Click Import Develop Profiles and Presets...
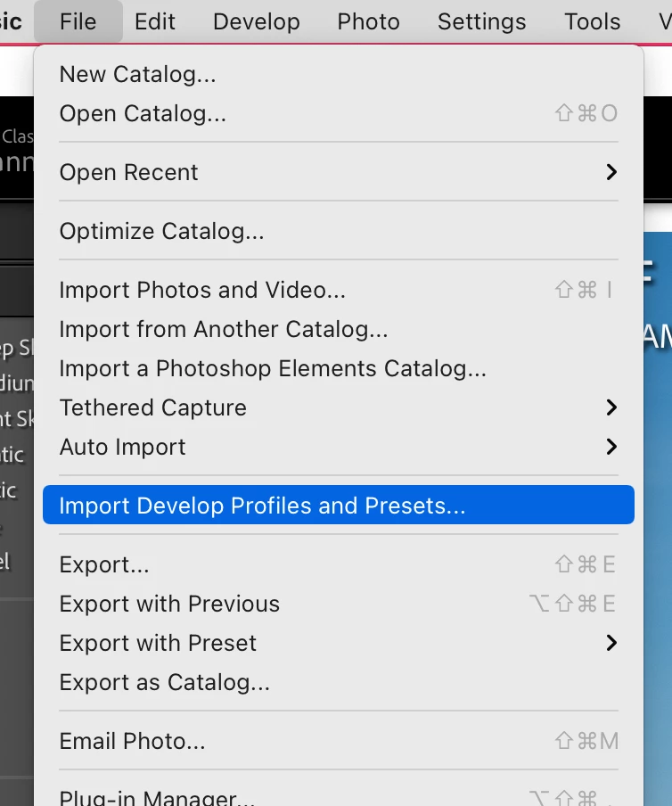The width and height of the screenshot is (672, 806). coord(262,506)
